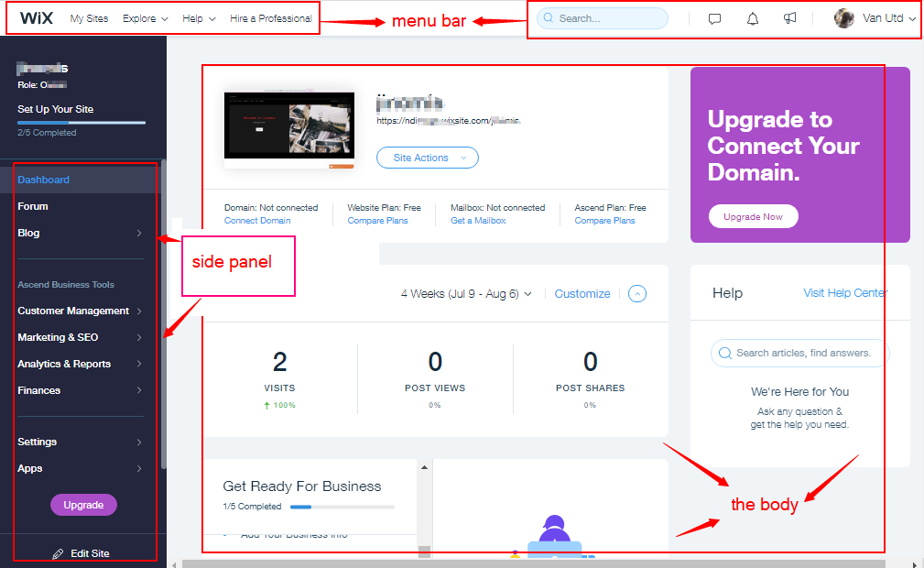Open the chat messages icon
This screenshot has height=568, width=924.
[715, 19]
